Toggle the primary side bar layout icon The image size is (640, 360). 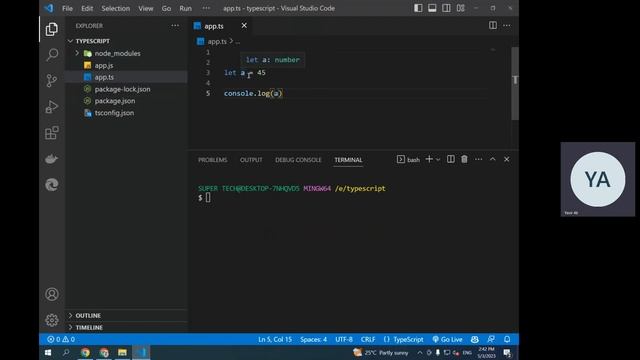point(418,8)
